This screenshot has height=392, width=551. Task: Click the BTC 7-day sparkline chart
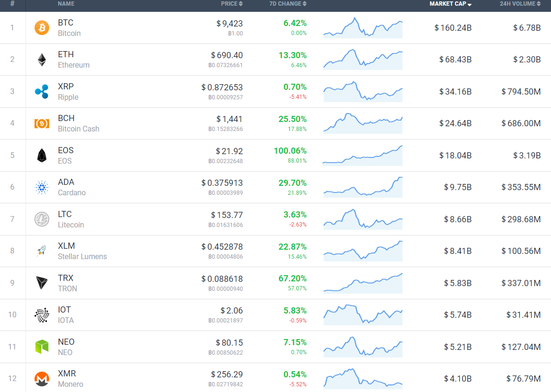(363, 28)
